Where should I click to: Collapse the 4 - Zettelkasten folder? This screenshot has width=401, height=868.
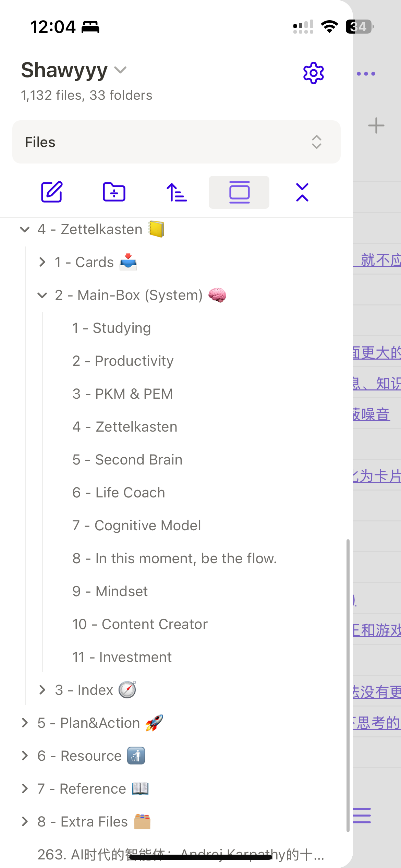[x=25, y=229]
